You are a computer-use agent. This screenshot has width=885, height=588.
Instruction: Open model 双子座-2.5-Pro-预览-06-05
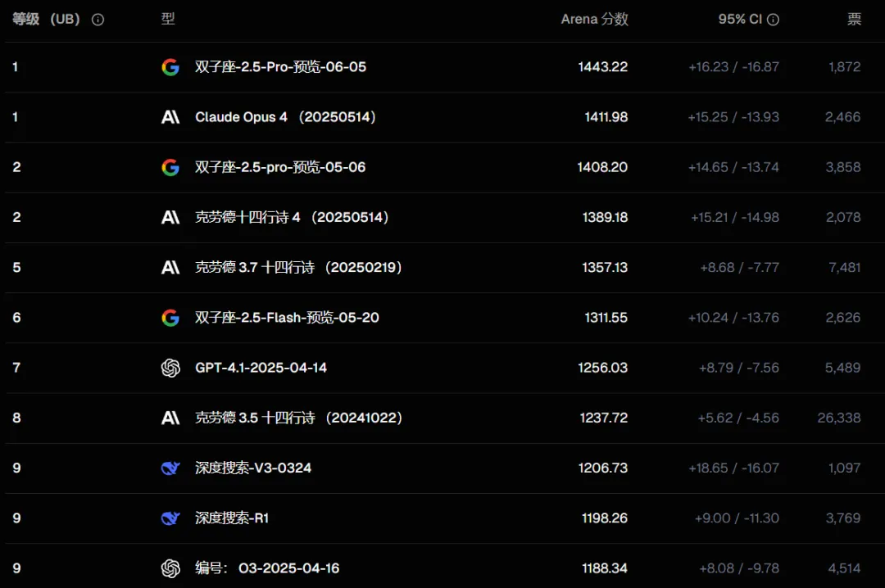(280, 67)
